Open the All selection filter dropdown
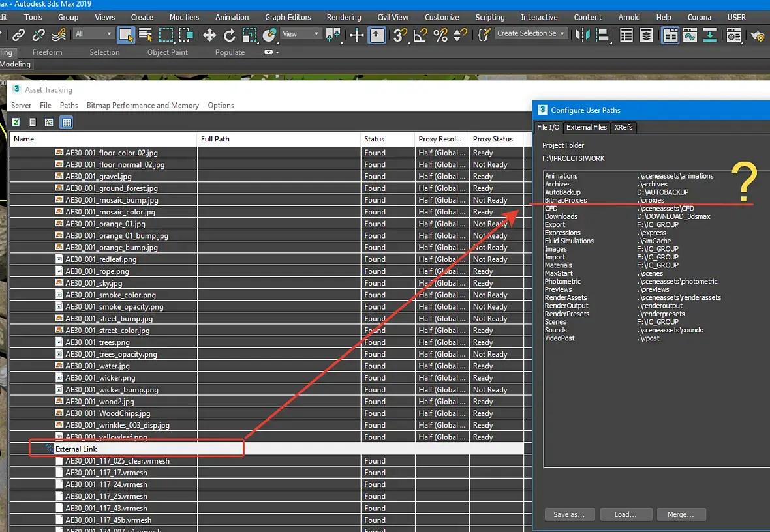Image resolution: width=770 pixels, height=532 pixels. pos(94,34)
